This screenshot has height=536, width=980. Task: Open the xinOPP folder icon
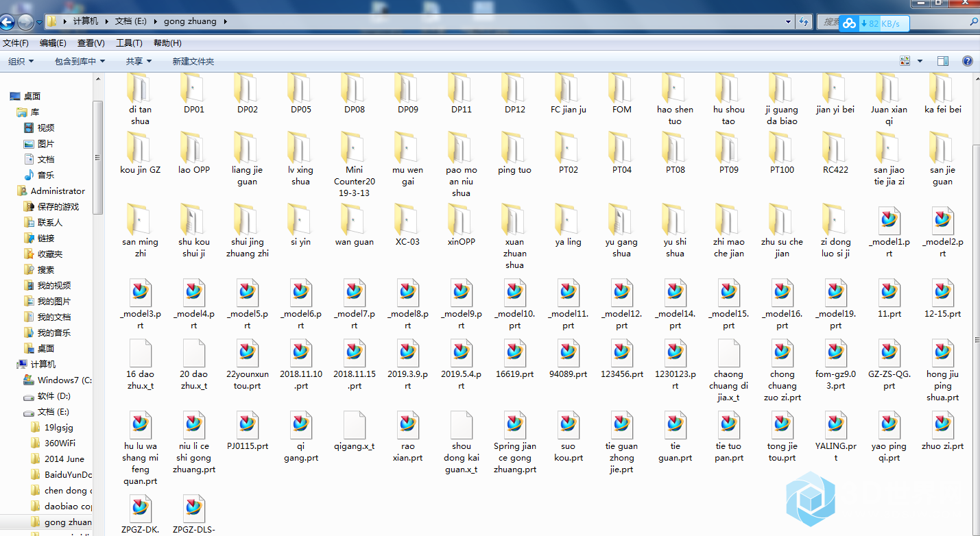point(461,220)
